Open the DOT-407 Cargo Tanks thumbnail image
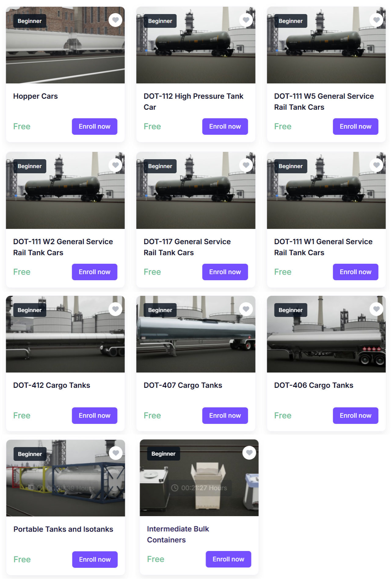The height and width of the screenshot is (584, 392). [196, 334]
